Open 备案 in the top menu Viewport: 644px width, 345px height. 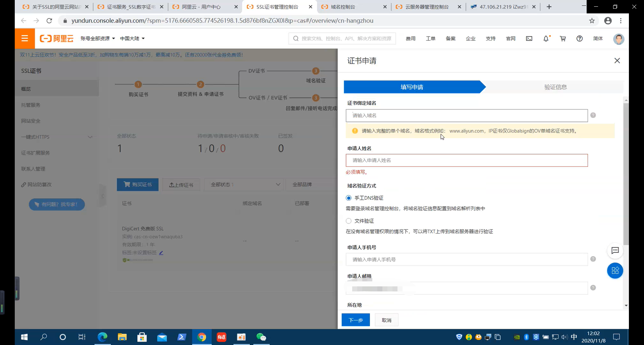pos(450,39)
